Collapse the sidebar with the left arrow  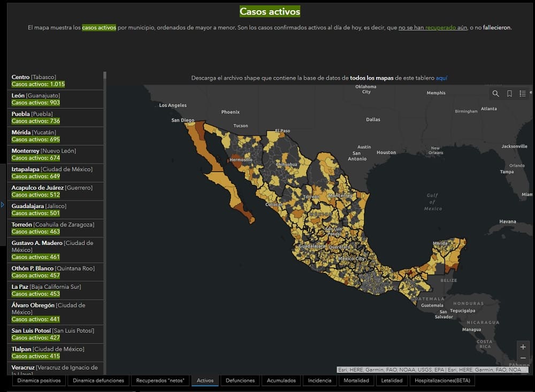pos(3,204)
